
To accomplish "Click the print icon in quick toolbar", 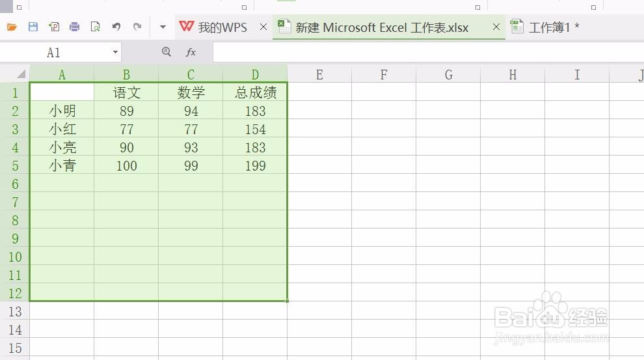I will (x=74, y=27).
